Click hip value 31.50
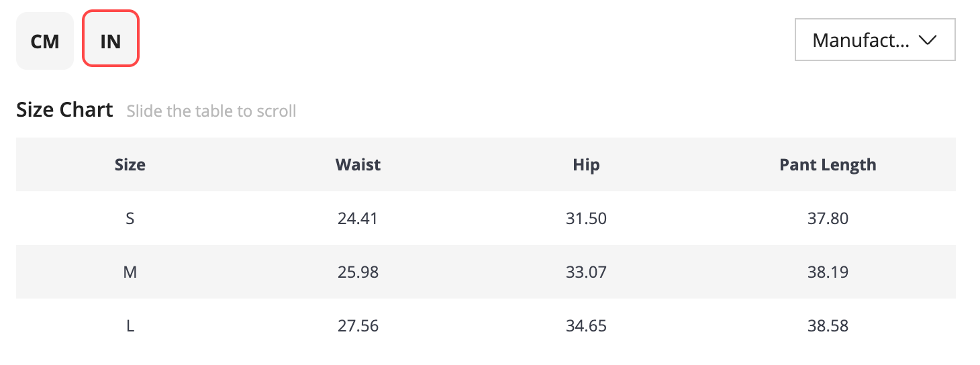This screenshot has width=980, height=365. [x=587, y=218]
